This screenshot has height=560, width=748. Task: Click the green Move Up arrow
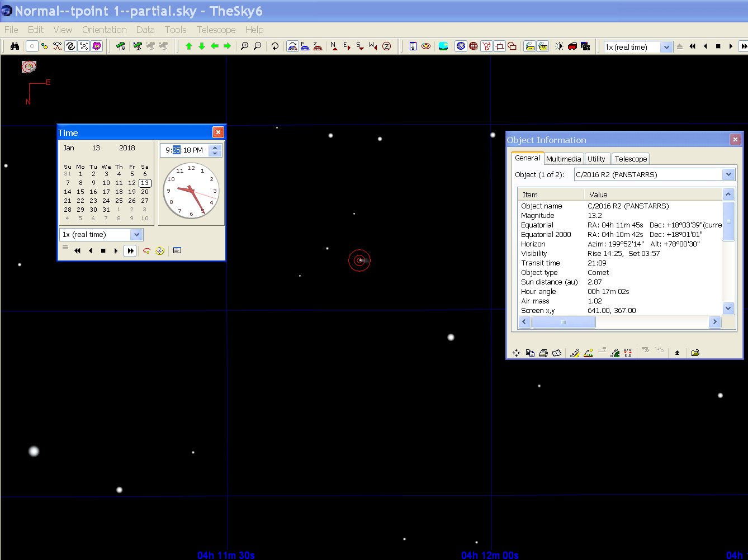189,46
